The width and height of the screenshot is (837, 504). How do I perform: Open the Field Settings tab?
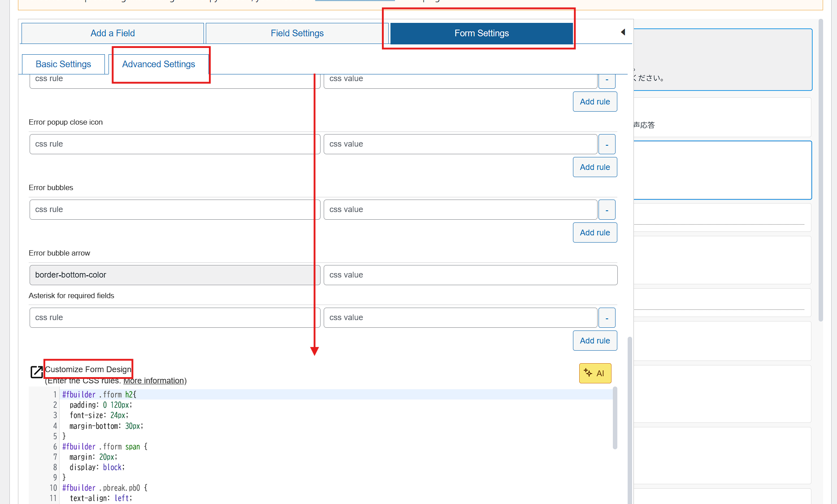(x=297, y=33)
